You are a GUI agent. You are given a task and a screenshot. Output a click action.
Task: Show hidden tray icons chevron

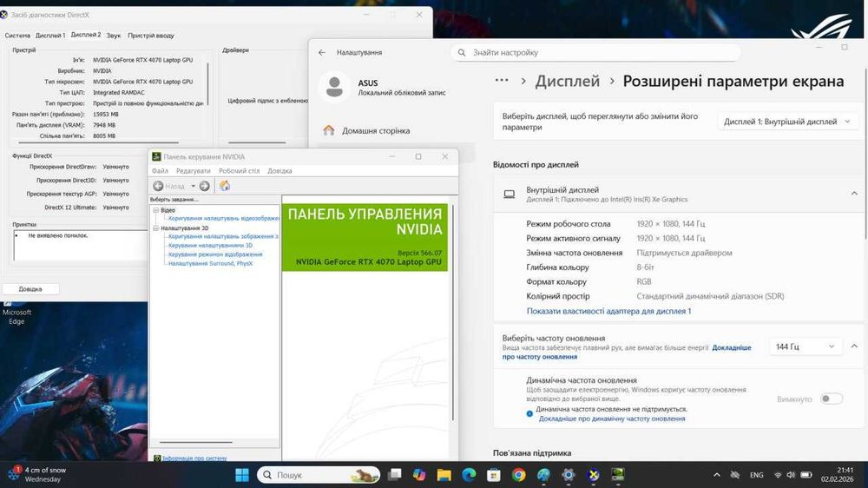717,475
